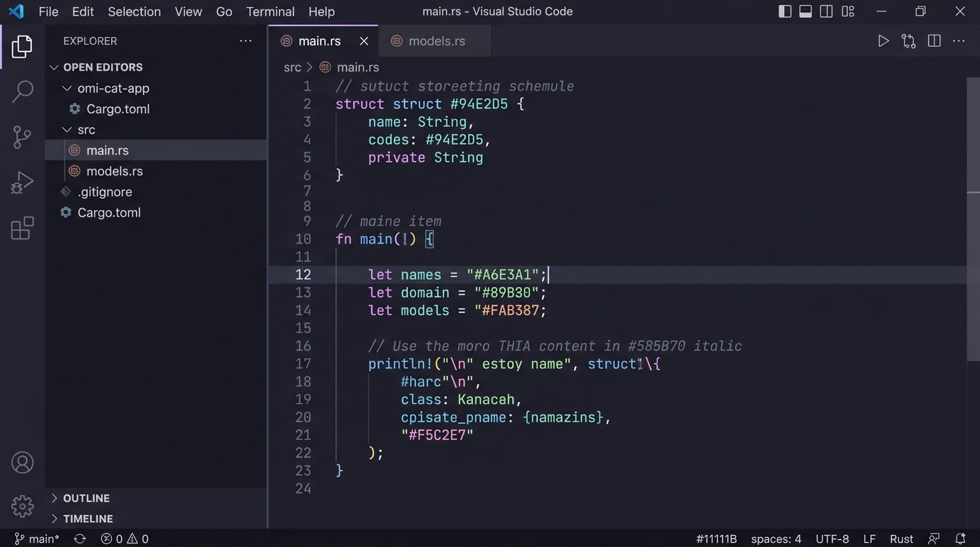
Task: Click the editor vertical scrollbar
Action: click(973, 219)
